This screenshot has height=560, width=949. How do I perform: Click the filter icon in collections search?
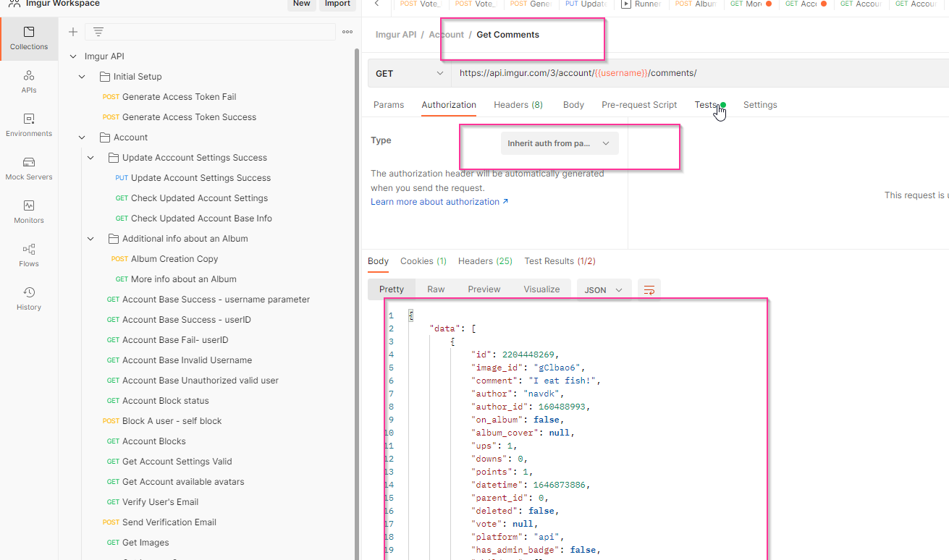pyautogui.click(x=98, y=32)
